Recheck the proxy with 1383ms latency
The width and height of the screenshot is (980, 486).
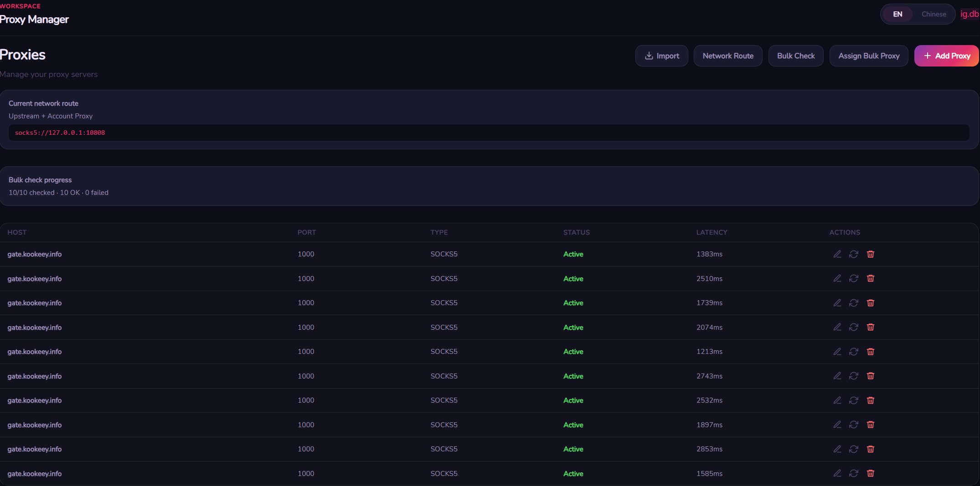click(854, 254)
